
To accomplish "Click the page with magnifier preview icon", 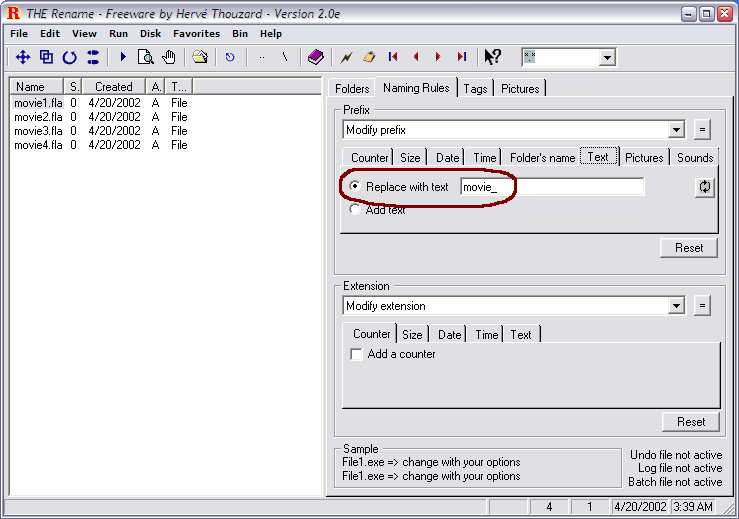I will pos(146,57).
